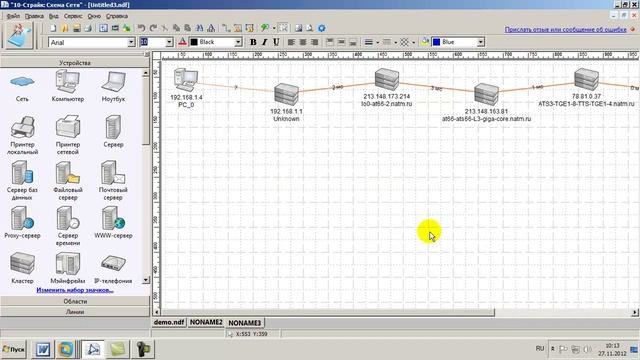Collapse the Устройства panel header
The width and height of the screenshot is (640, 360).
coord(75,63)
